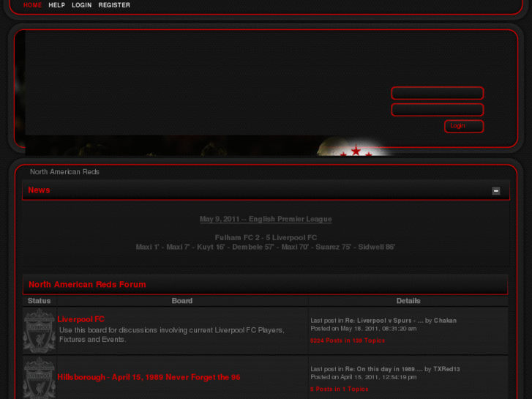Image resolution: width=532 pixels, height=399 pixels.
Task: Click the Posted on April 15, 2011 timestamp
Action: pyautogui.click(x=364, y=377)
